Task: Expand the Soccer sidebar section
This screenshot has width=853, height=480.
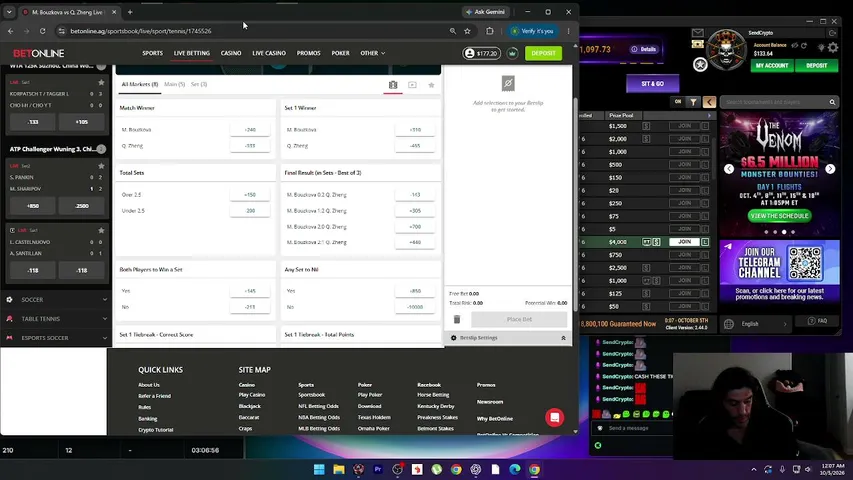Action: pos(55,300)
